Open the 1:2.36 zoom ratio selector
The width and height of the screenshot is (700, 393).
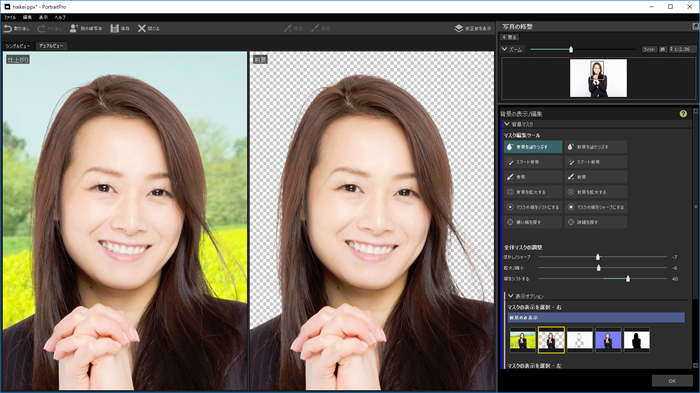[682, 49]
